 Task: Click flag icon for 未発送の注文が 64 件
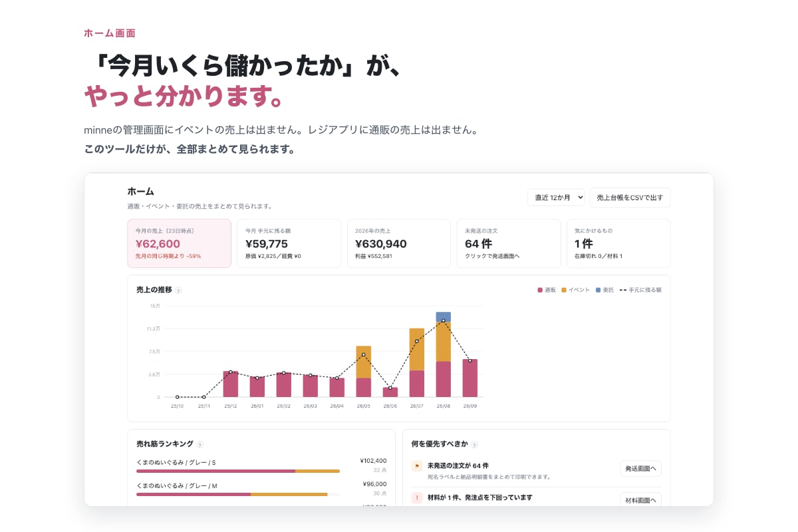(x=417, y=466)
